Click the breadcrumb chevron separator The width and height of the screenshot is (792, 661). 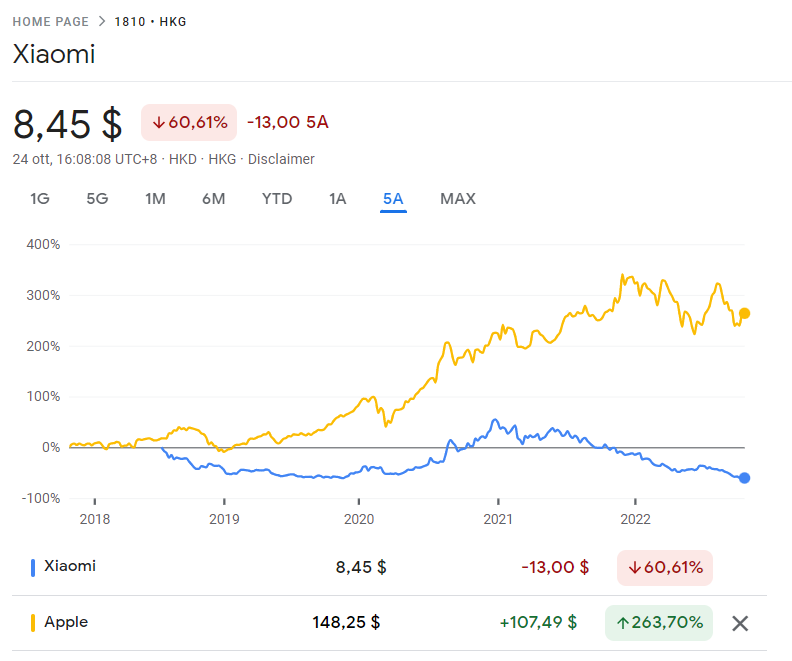102,21
